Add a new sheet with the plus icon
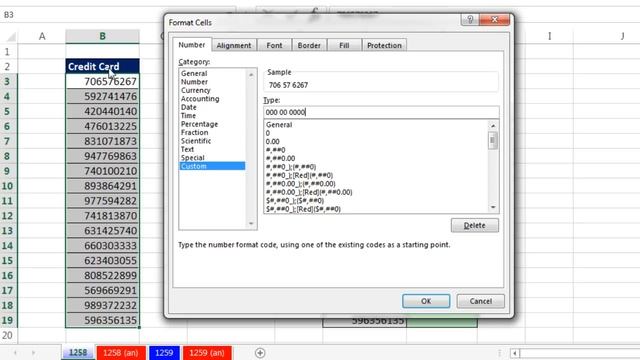The width and height of the screenshot is (640, 360). (x=260, y=353)
